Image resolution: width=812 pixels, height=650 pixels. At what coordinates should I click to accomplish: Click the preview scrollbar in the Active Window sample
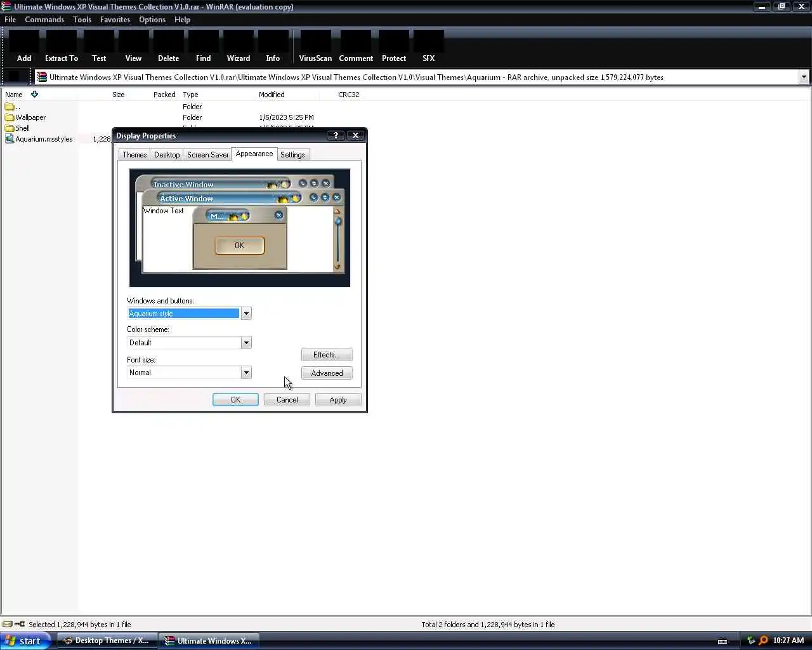[x=337, y=239]
